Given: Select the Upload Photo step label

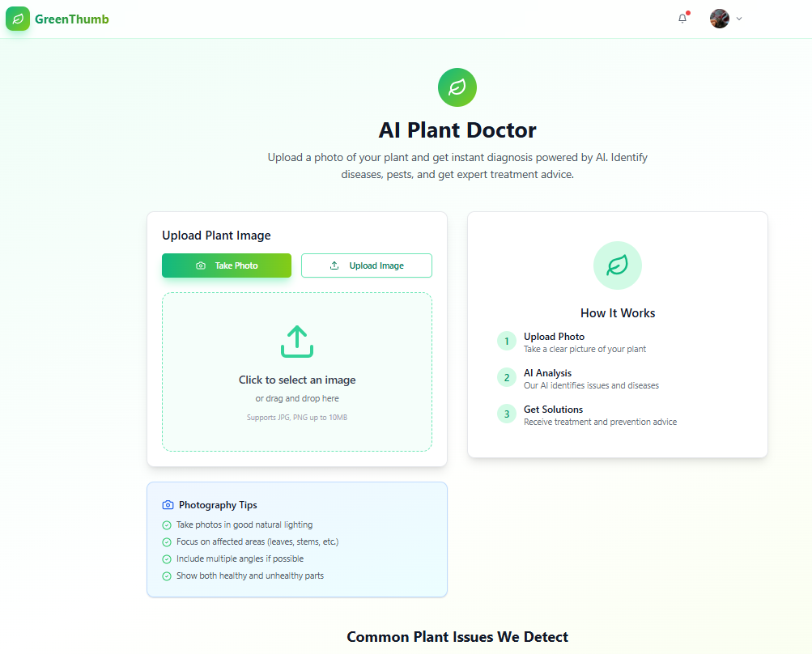Looking at the screenshot, I should pyautogui.click(x=553, y=336).
